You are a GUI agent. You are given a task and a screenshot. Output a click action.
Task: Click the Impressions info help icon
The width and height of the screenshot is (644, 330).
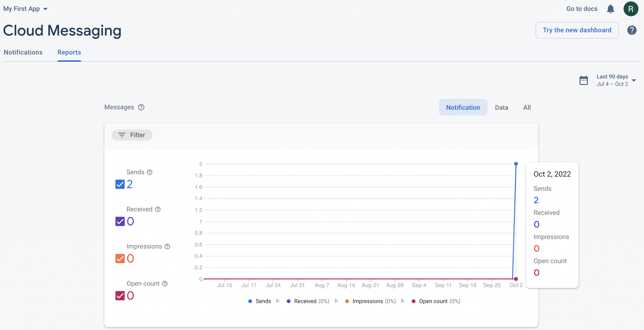[167, 247]
